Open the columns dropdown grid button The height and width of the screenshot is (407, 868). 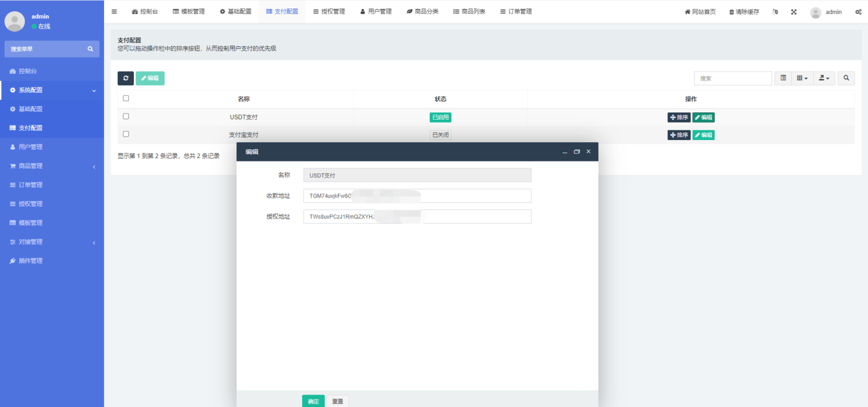(802, 78)
